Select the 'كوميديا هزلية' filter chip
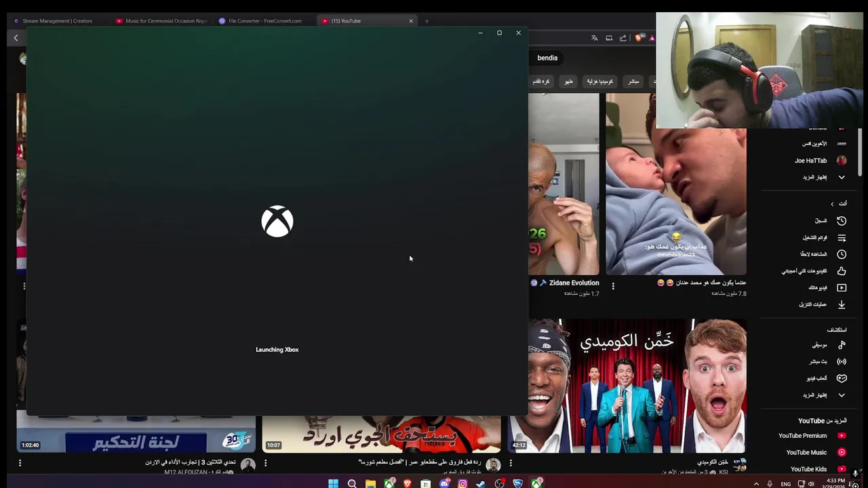This screenshot has width=868, height=488. [599, 81]
